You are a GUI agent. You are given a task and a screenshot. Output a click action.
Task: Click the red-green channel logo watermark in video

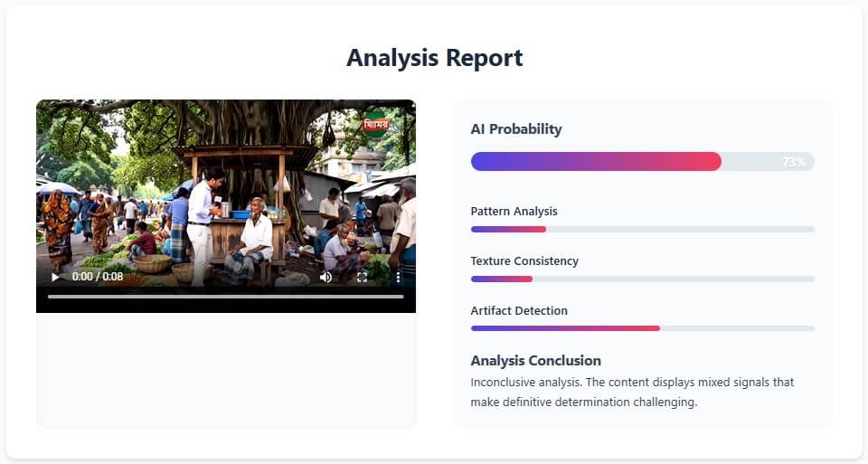click(x=376, y=125)
